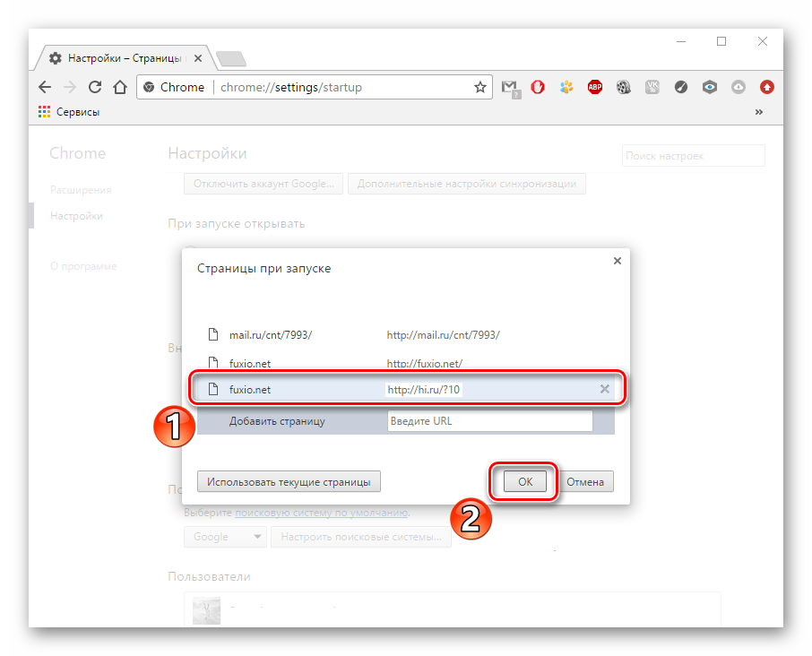Image resolution: width=812 pixels, height=656 pixels.
Task: Open поисковую систему по умолчанию link
Action: [x=322, y=513]
